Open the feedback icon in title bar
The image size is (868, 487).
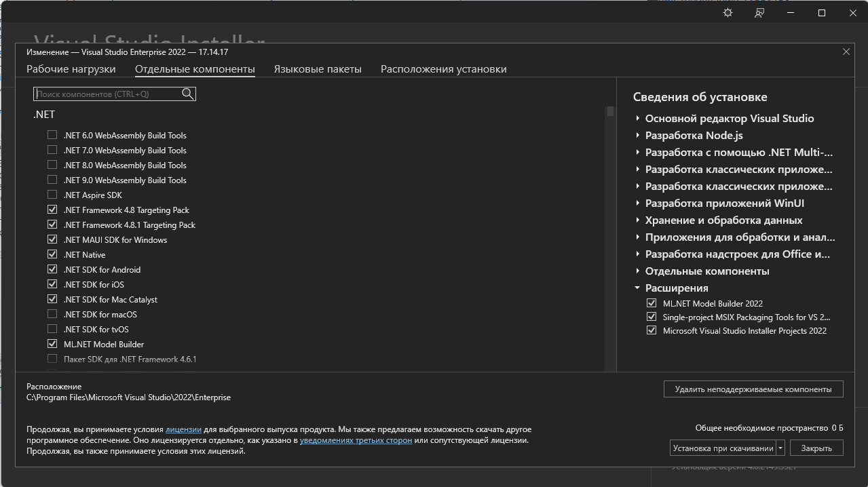click(759, 13)
